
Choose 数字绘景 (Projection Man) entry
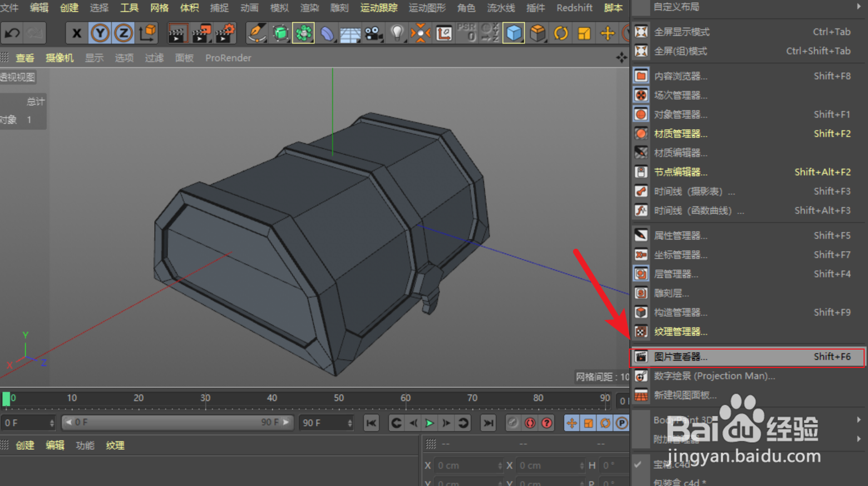click(747, 376)
